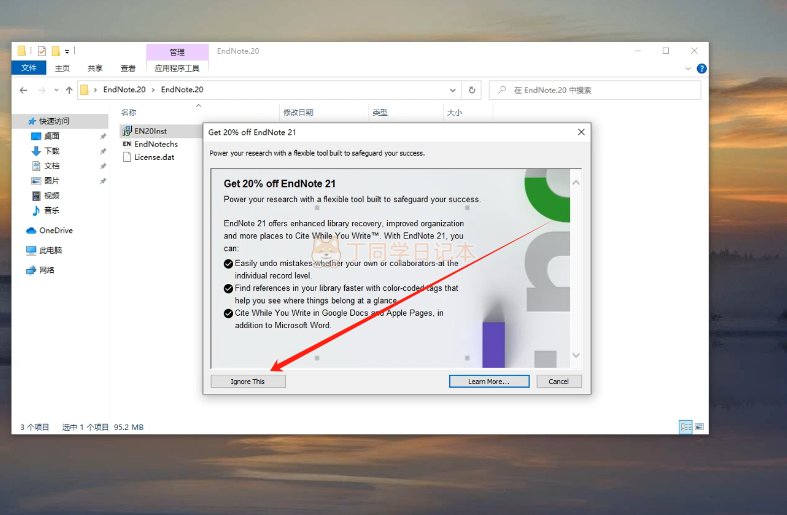The height and width of the screenshot is (515, 787).
Task: Sort by 大小 column header
Action: [x=454, y=112]
